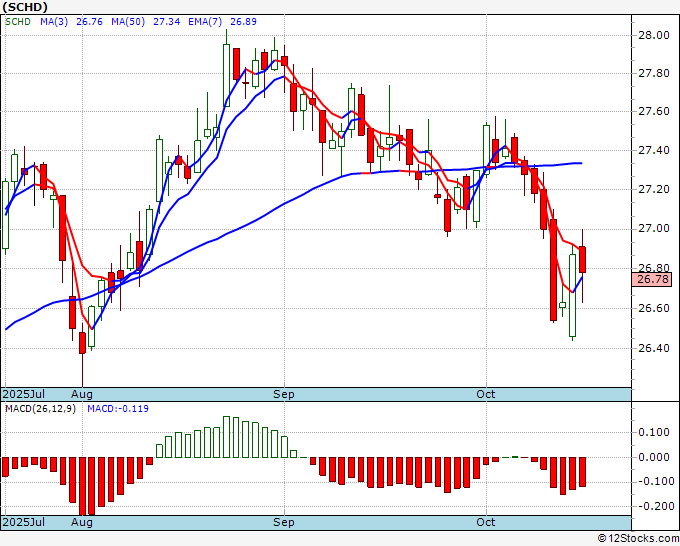680x546 pixels.
Task: Click the EMA(7) value 26.89
Action: tap(243, 22)
